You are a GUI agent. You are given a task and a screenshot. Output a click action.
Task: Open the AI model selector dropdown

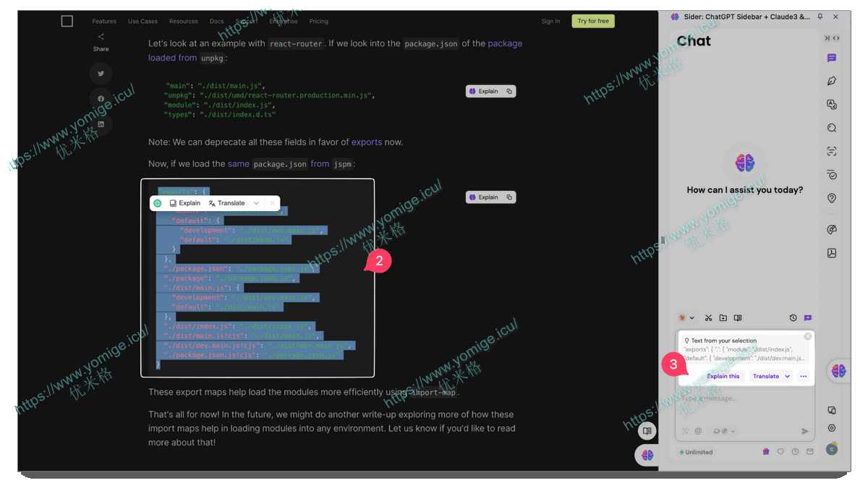[687, 317]
